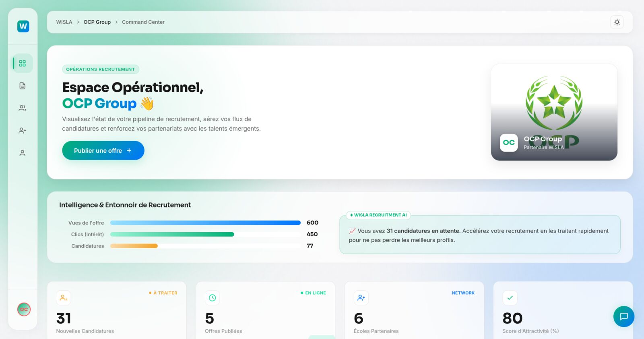Open the documents icon in sidebar
The height and width of the screenshot is (339, 644).
click(23, 86)
